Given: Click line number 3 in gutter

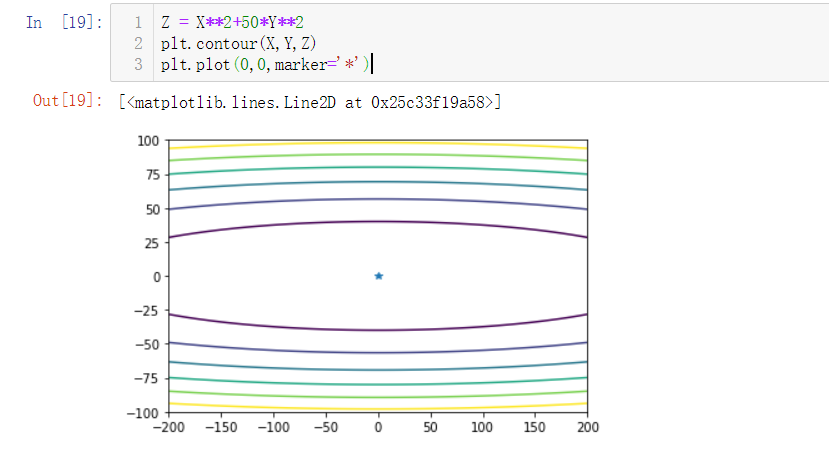Looking at the screenshot, I should pyautogui.click(x=138, y=64).
